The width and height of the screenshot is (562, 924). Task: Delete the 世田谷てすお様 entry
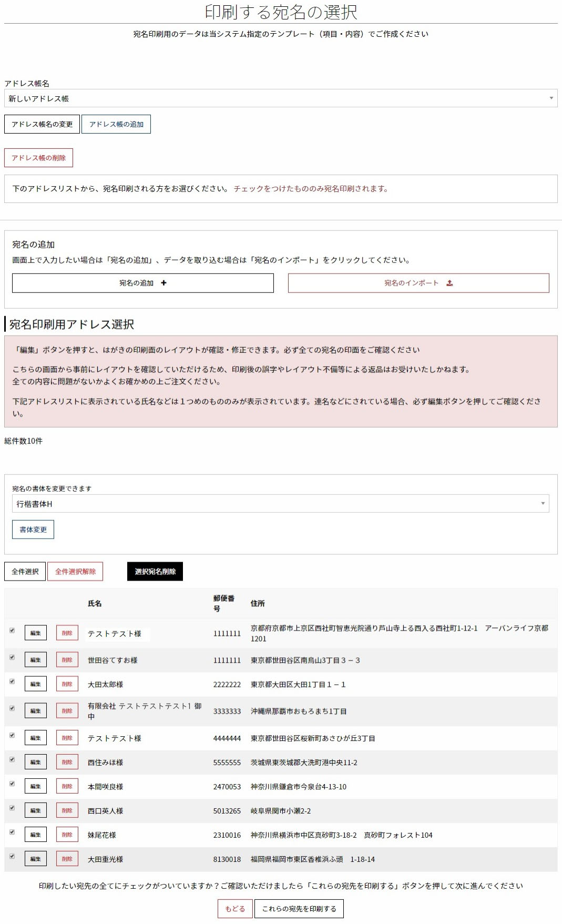(67, 660)
